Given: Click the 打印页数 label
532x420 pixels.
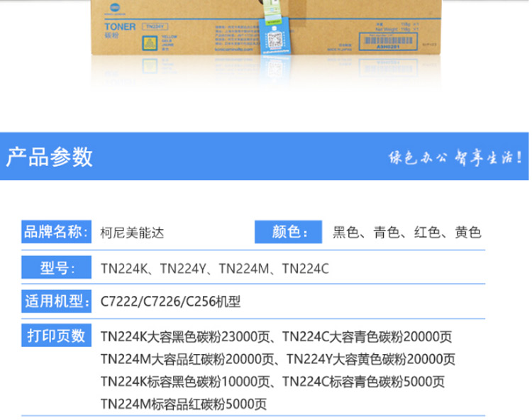Looking at the screenshot, I should (x=55, y=335).
